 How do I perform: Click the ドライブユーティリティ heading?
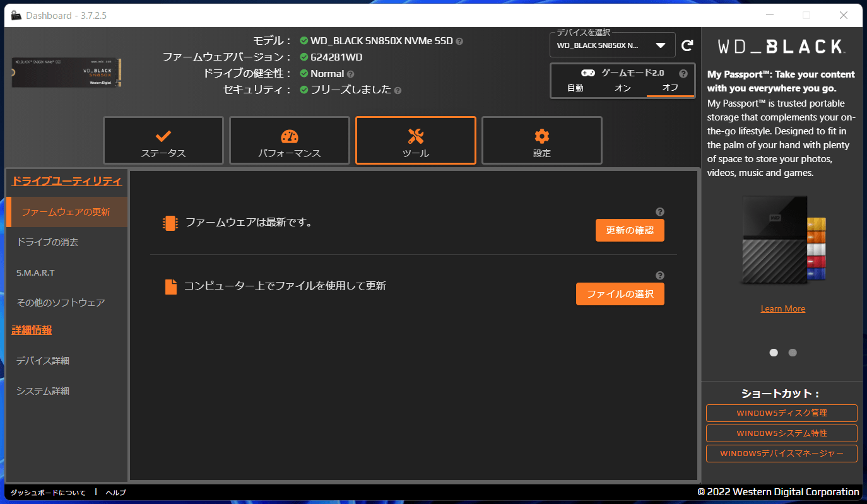point(67,182)
